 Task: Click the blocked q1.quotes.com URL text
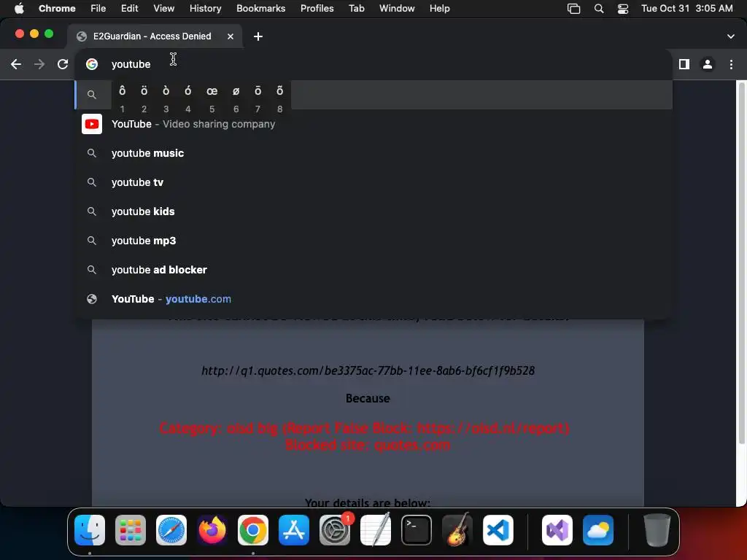click(x=368, y=370)
